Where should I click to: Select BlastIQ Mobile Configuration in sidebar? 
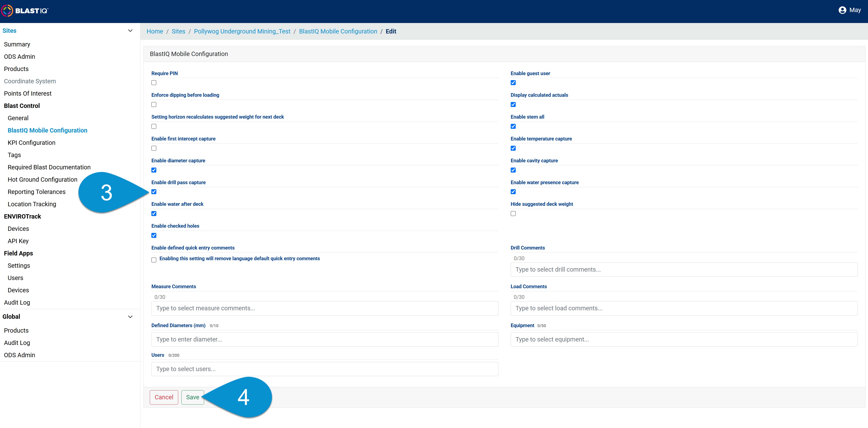pyautogui.click(x=48, y=130)
